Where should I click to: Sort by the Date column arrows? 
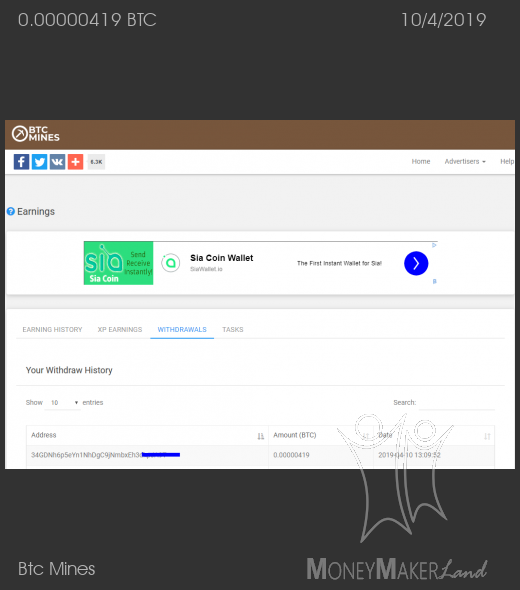pyautogui.click(x=487, y=436)
